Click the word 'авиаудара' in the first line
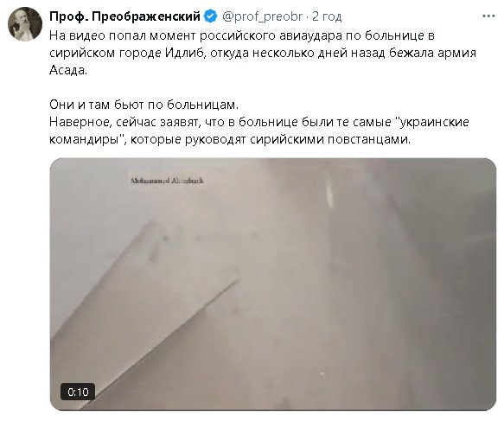 point(310,35)
